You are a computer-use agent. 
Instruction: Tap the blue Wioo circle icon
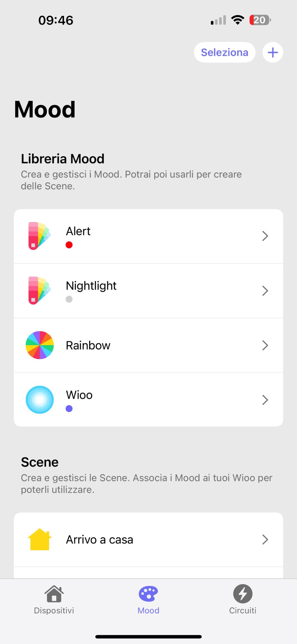[x=40, y=399]
